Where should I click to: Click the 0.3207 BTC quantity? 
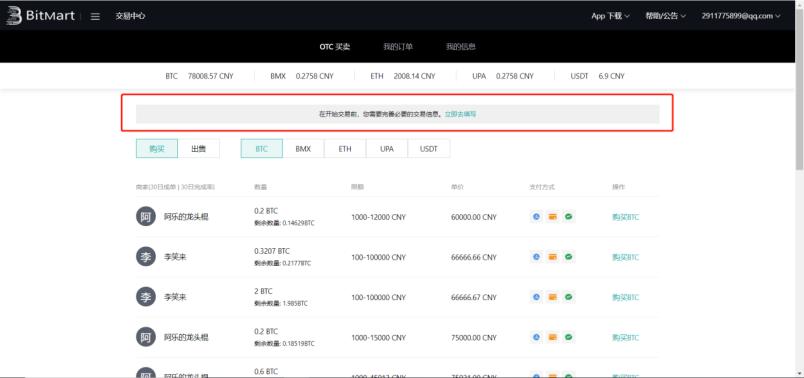(x=272, y=251)
